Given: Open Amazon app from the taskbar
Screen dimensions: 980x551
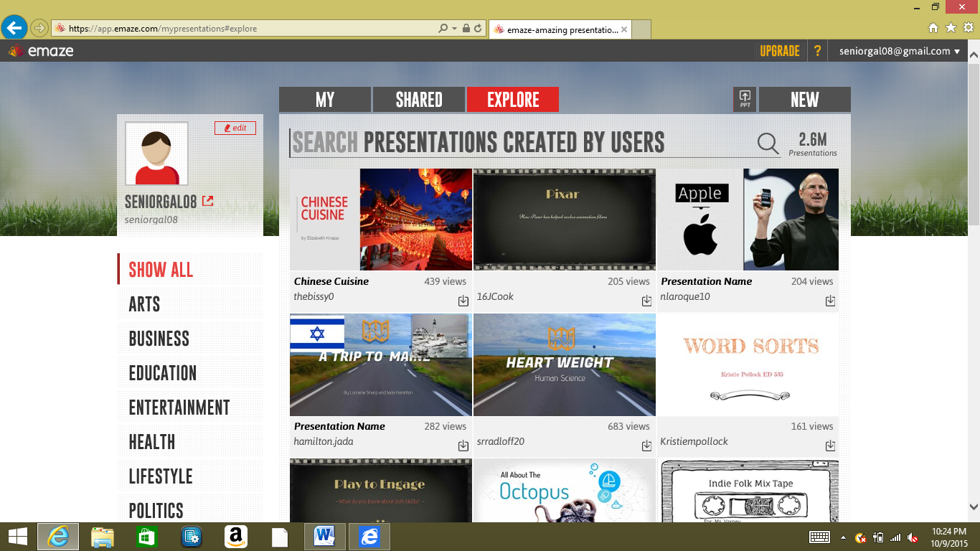Looking at the screenshot, I should [235, 536].
